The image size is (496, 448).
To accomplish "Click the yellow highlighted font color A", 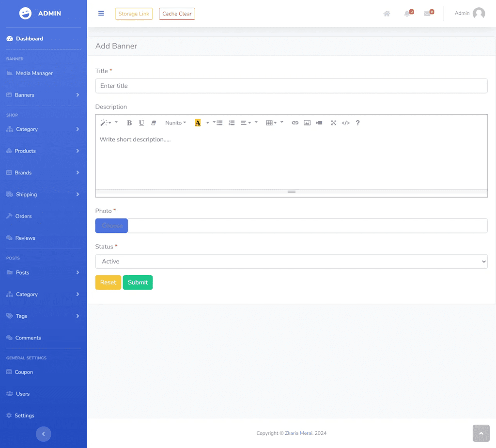I will [x=198, y=123].
